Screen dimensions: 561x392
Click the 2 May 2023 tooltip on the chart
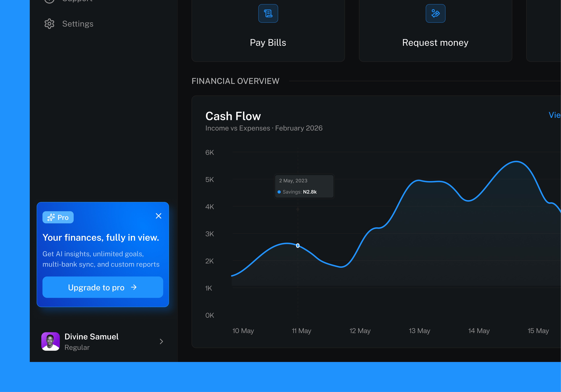[304, 186]
